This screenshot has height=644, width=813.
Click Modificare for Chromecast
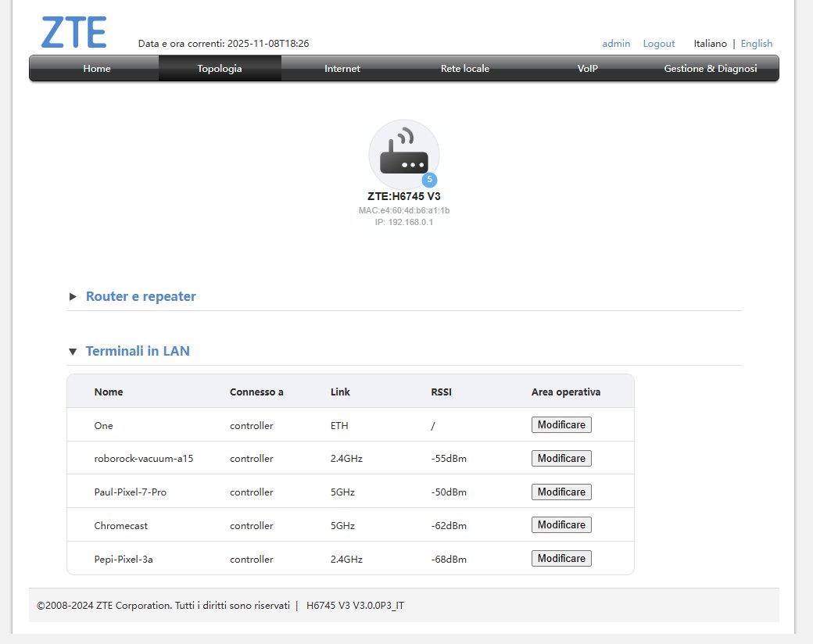(561, 525)
